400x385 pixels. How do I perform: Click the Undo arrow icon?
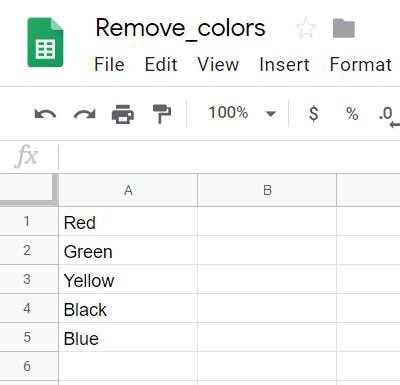click(x=45, y=114)
